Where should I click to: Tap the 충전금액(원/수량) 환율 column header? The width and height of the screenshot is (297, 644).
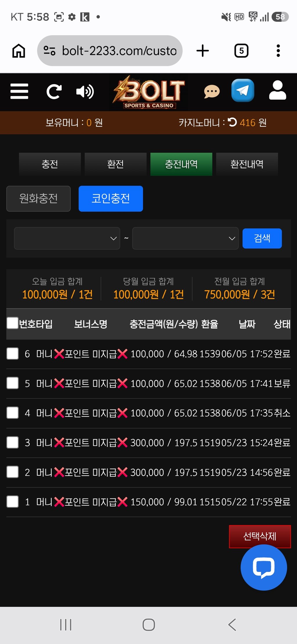[174, 324]
